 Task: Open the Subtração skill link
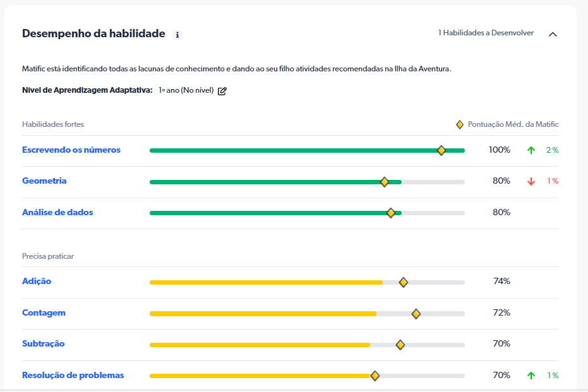pyautogui.click(x=43, y=344)
